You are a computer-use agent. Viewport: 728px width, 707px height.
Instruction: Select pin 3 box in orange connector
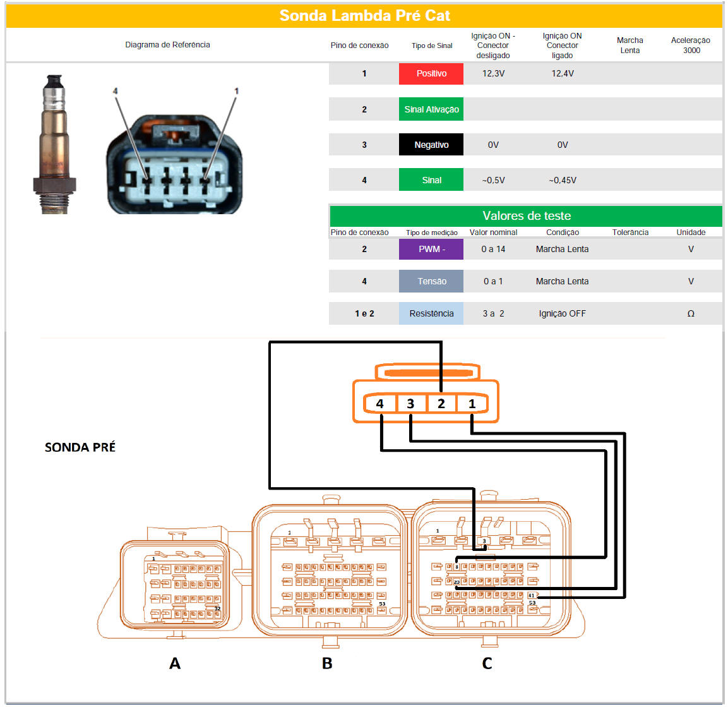point(410,404)
